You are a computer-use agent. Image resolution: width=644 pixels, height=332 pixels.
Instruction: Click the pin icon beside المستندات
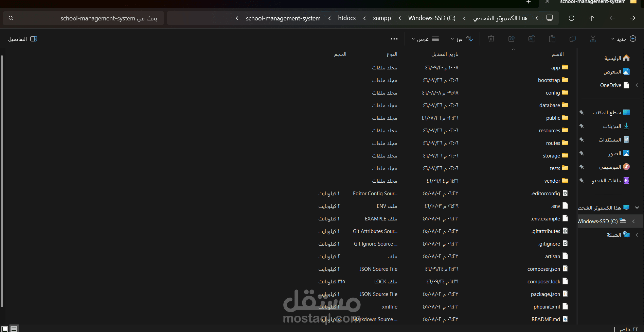(582, 139)
